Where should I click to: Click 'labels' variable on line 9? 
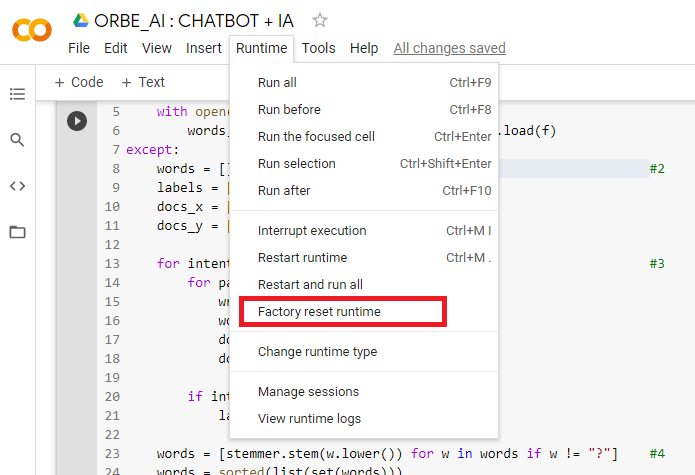(180, 187)
